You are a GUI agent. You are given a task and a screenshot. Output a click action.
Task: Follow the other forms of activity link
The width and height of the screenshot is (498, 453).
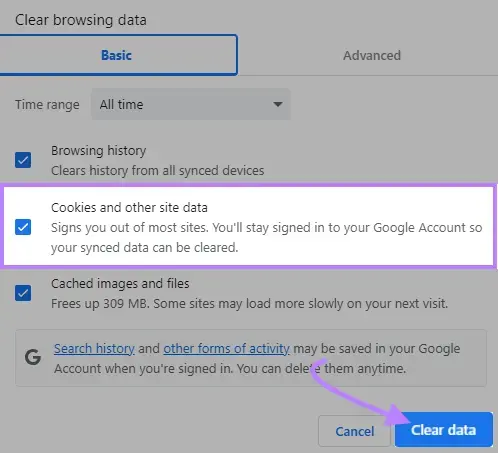226,349
